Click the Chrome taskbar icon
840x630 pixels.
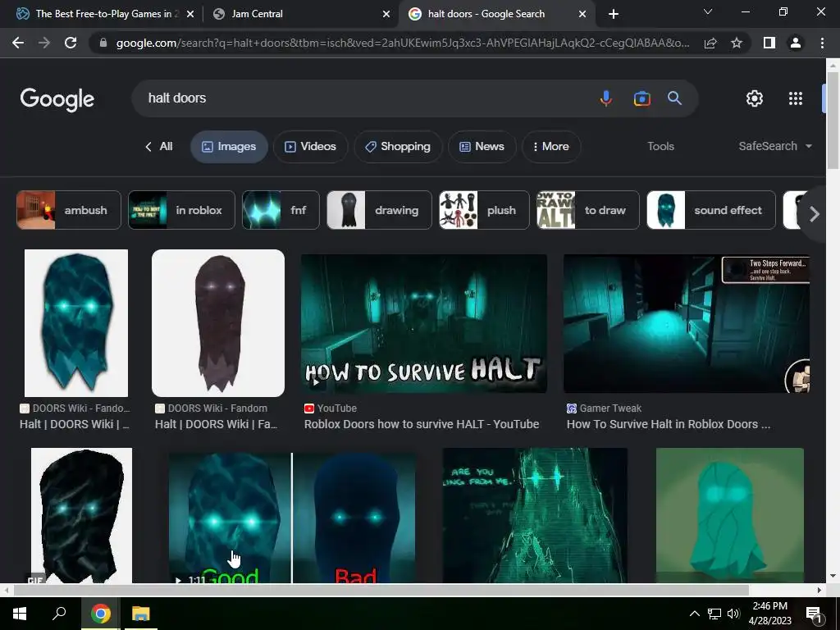click(100, 614)
